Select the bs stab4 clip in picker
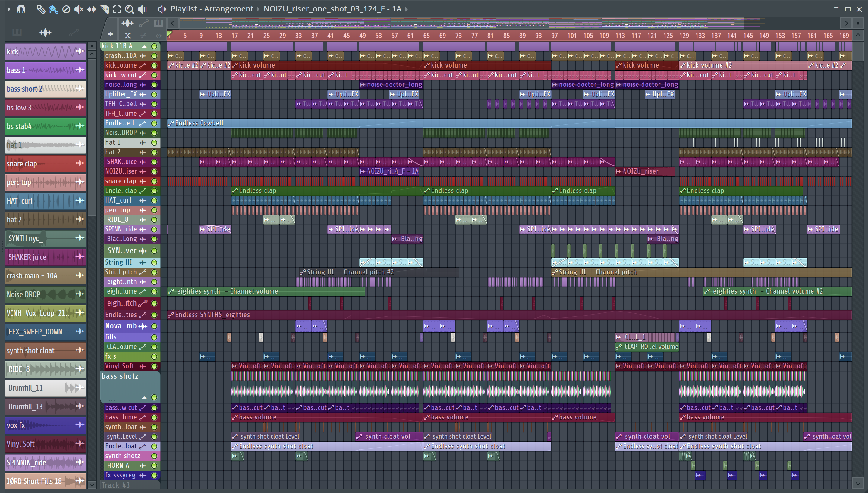The width and height of the screenshot is (868, 493). pyautogui.click(x=46, y=126)
